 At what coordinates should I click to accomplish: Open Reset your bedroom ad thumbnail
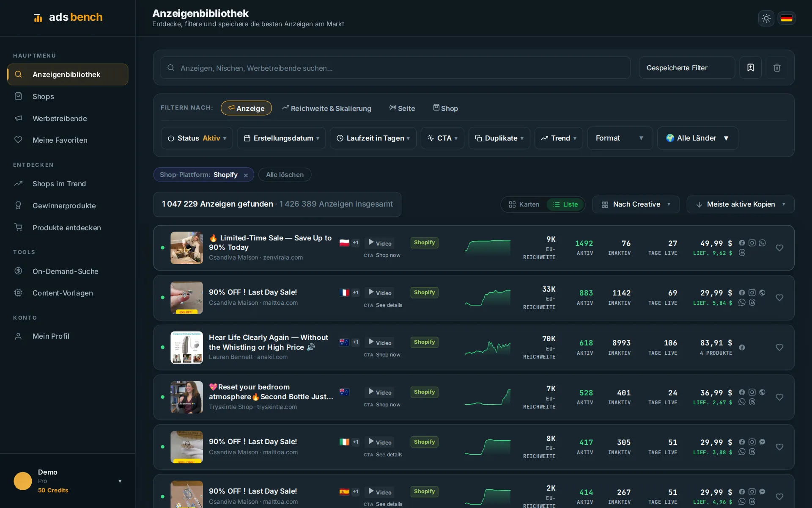pos(187,398)
